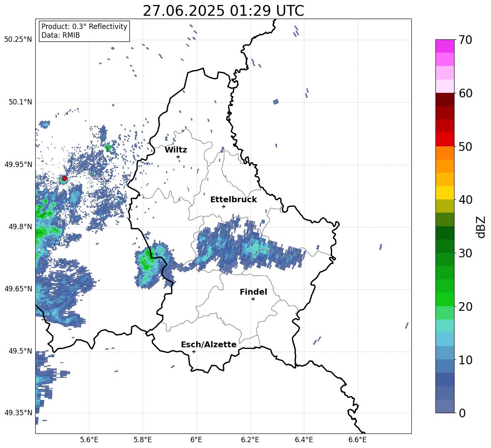The height and width of the screenshot is (448, 491).
Task: Click the Product: 0.3° Reflectivity text
Action: coord(84,27)
